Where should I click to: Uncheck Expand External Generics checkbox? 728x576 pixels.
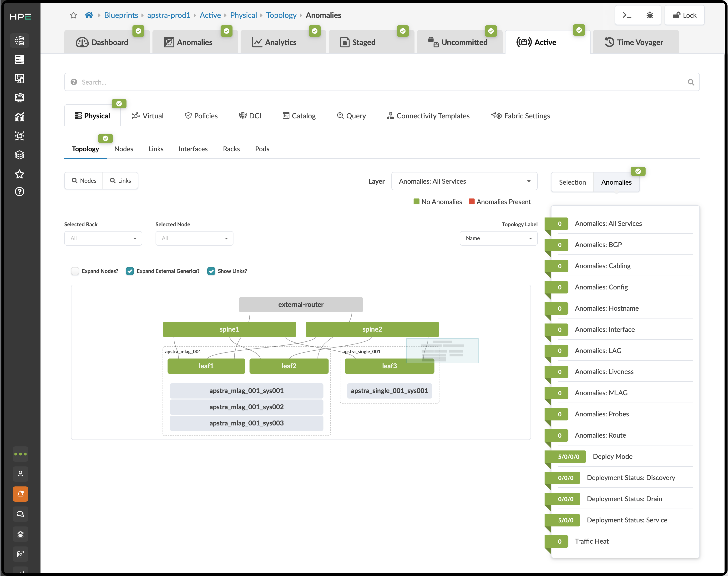(x=130, y=271)
